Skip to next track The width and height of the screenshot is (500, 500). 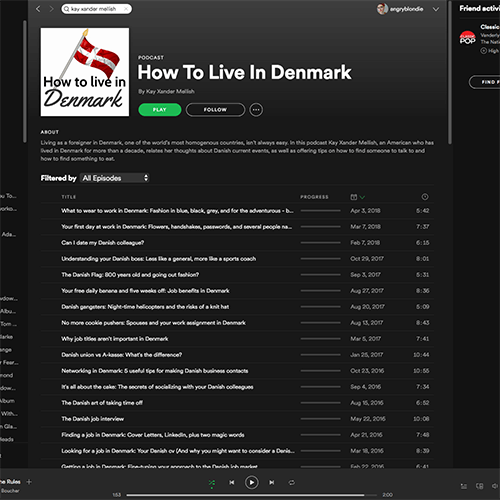pos(272,482)
